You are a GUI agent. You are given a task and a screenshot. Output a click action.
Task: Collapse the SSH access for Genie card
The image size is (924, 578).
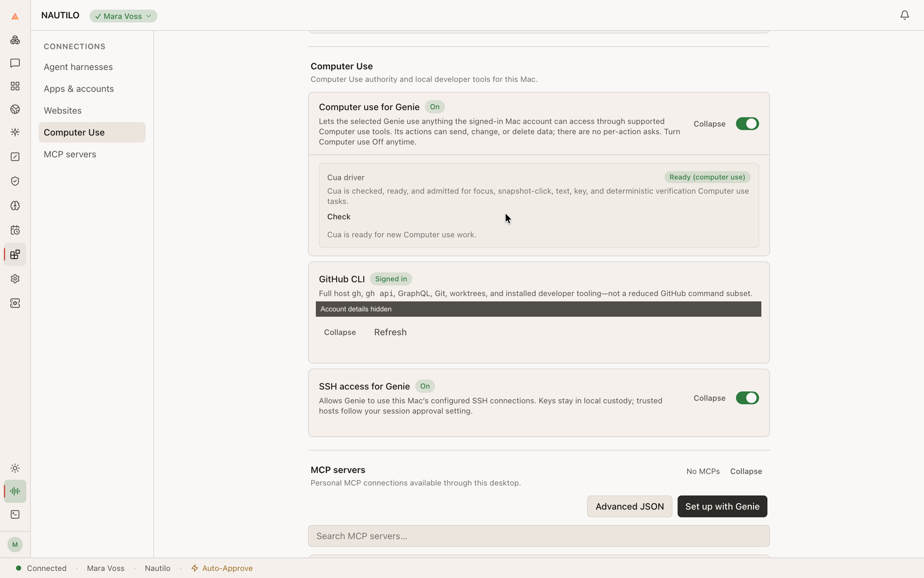[x=709, y=398]
